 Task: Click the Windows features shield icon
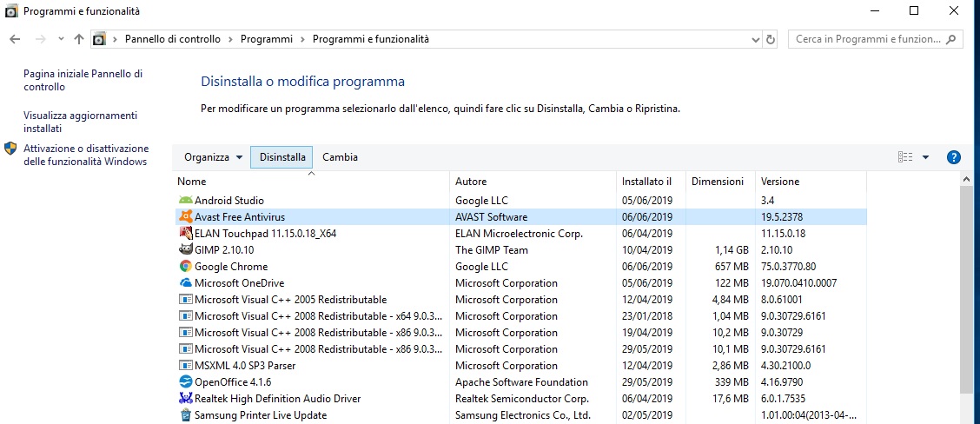(x=10, y=149)
